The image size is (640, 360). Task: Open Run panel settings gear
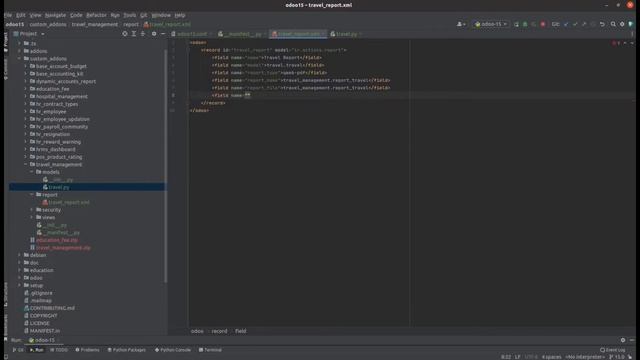click(623, 340)
